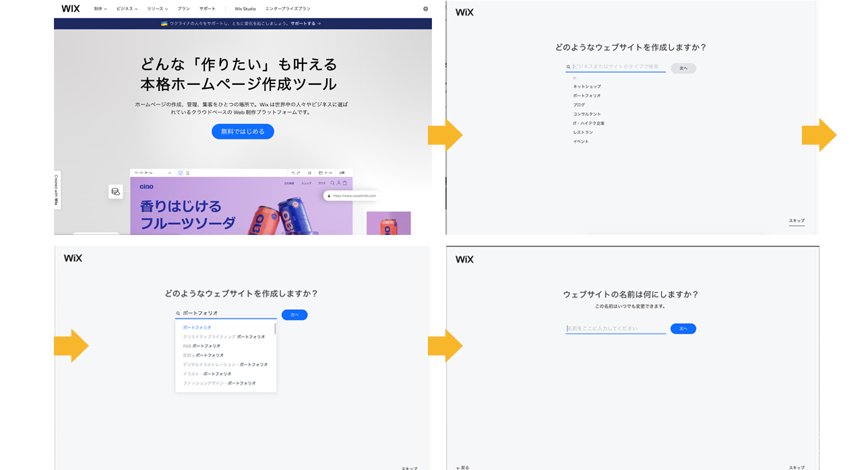Click スキップ on the empty site-type screen
The width and height of the screenshot is (868, 470).
[797, 221]
